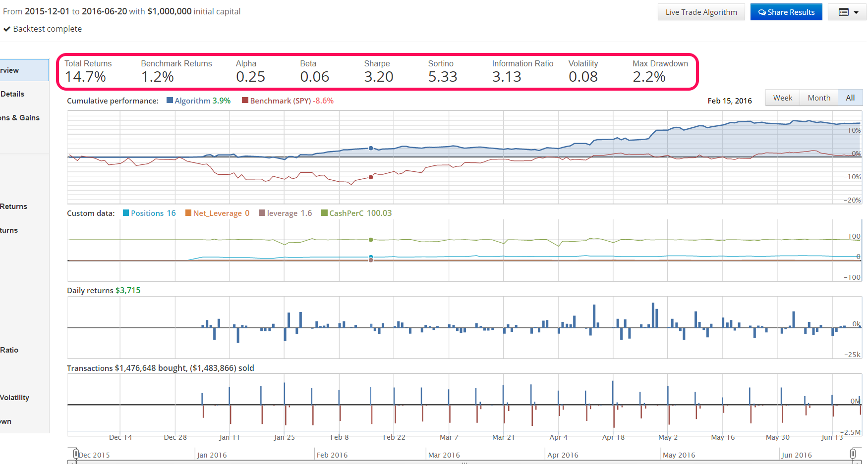This screenshot has width=868, height=464.
Task: Click the Share Results button
Action: 786,12
